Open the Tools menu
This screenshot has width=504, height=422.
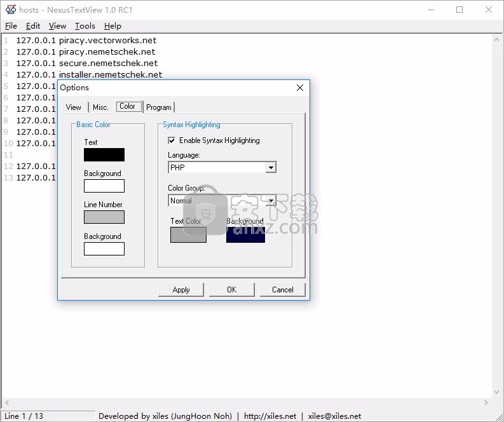pyautogui.click(x=85, y=26)
